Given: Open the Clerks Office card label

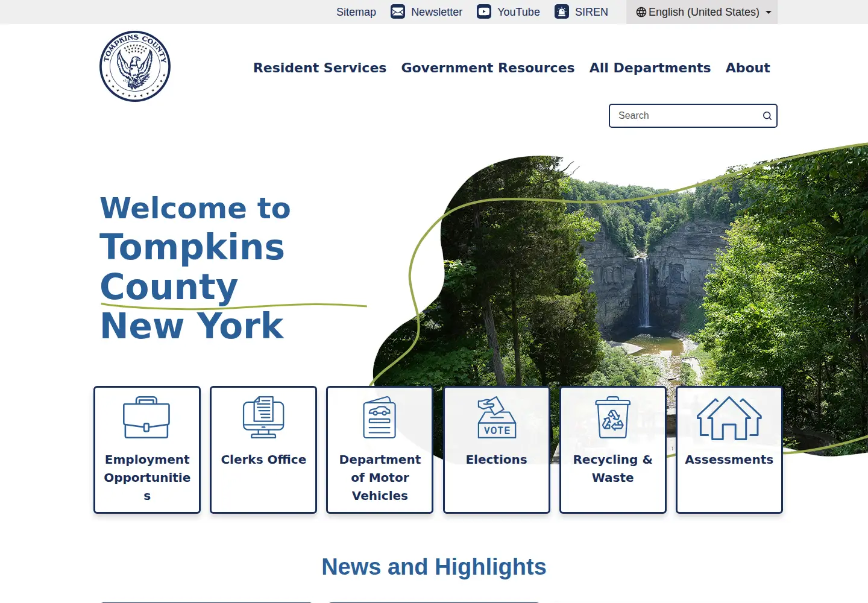Looking at the screenshot, I should pyautogui.click(x=263, y=459).
